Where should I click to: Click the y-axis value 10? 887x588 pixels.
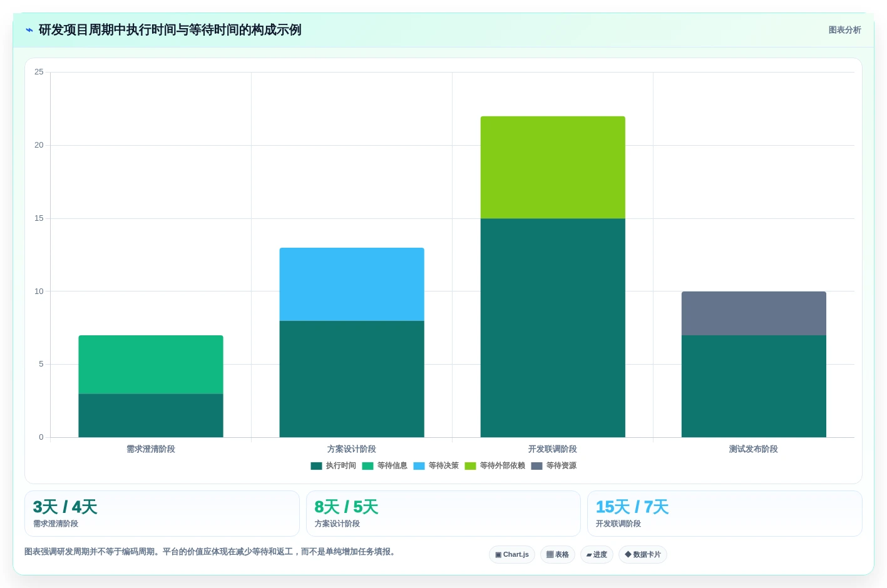pyautogui.click(x=39, y=291)
